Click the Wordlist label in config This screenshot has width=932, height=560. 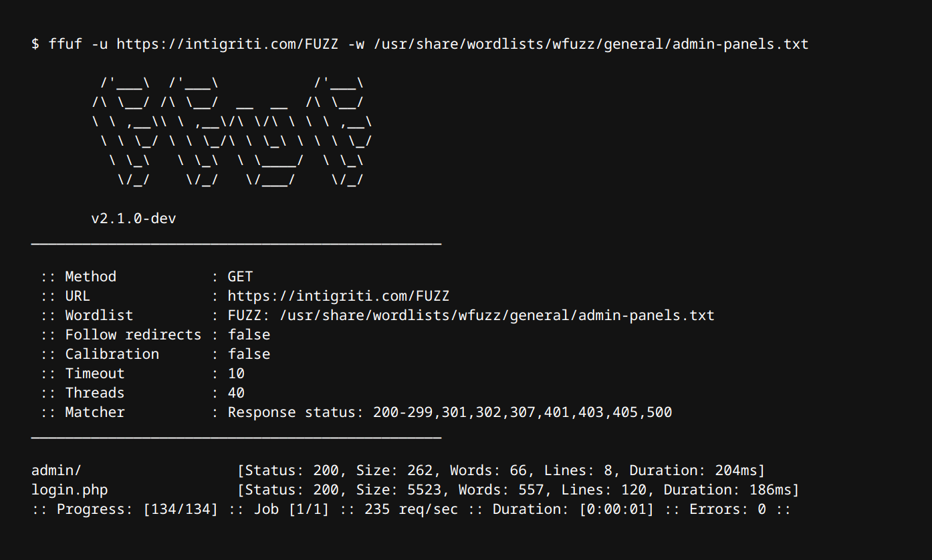point(99,315)
